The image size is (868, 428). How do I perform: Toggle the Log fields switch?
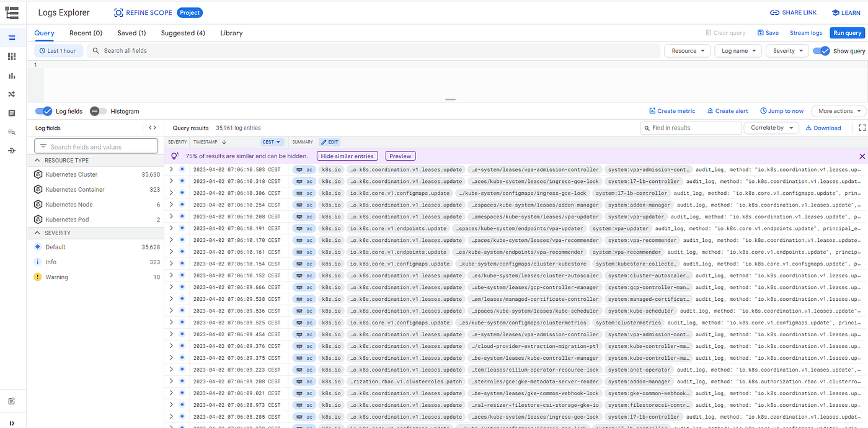point(43,111)
